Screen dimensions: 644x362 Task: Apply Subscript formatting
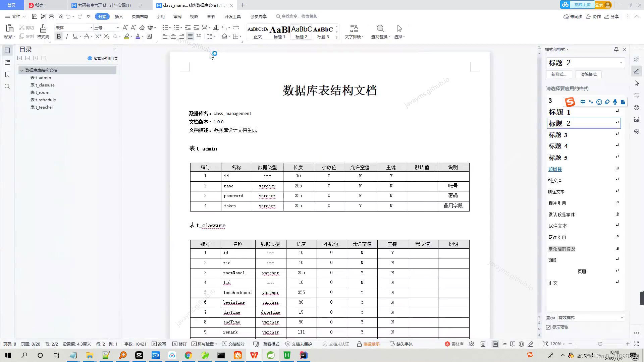107,36
